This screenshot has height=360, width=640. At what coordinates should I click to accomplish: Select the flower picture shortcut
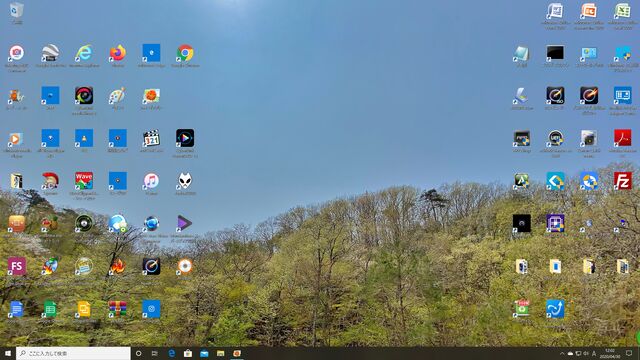click(151, 96)
